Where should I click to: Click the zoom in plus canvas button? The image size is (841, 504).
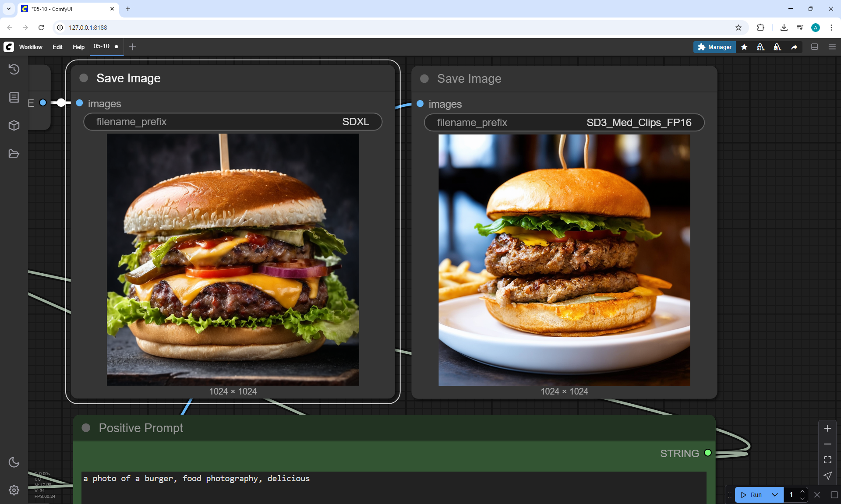(827, 428)
